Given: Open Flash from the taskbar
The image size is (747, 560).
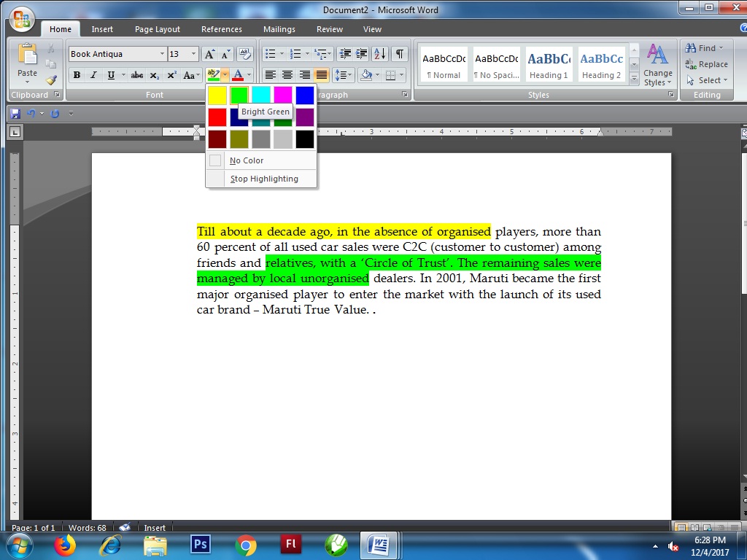Looking at the screenshot, I should click(290, 544).
